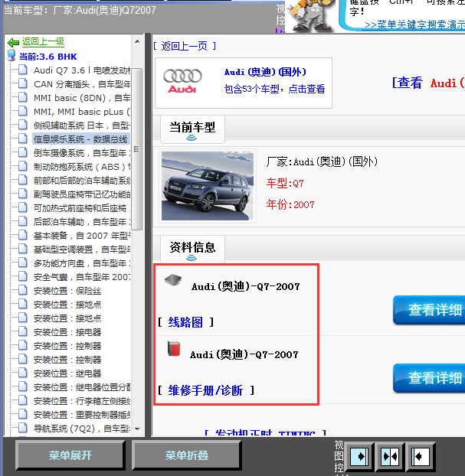Click document icon beside 倒车摄像系统

click(22, 152)
